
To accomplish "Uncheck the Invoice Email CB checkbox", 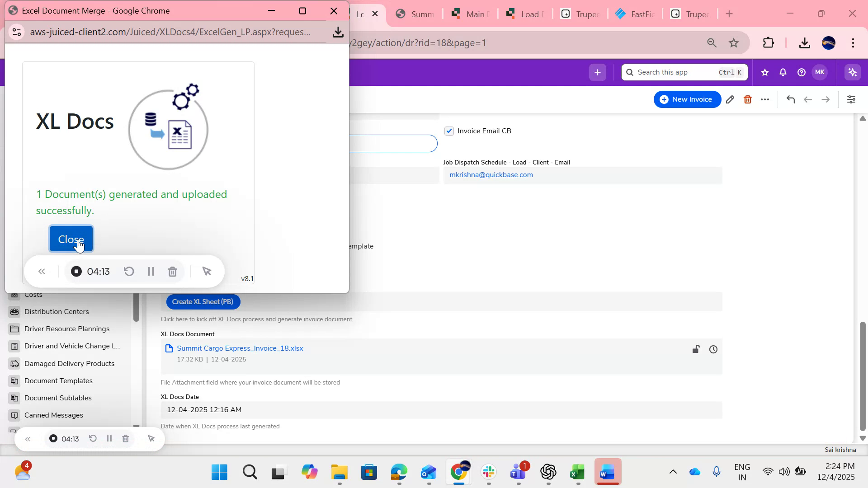I will coord(448,131).
